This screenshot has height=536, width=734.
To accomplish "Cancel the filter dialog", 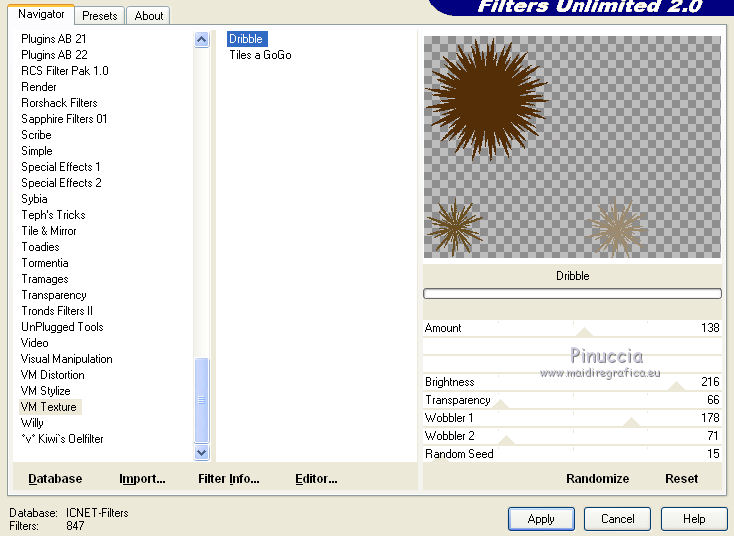I will [x=617, y=519].
